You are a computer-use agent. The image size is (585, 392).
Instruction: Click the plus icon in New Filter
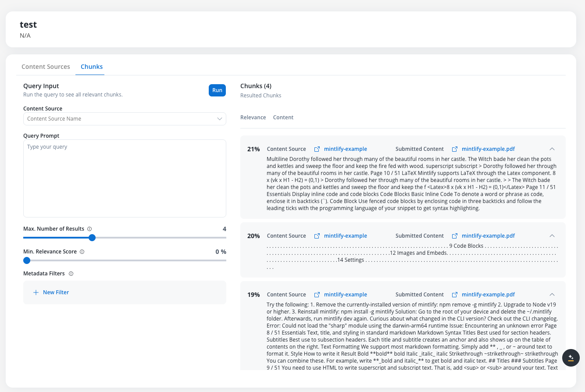36,292
